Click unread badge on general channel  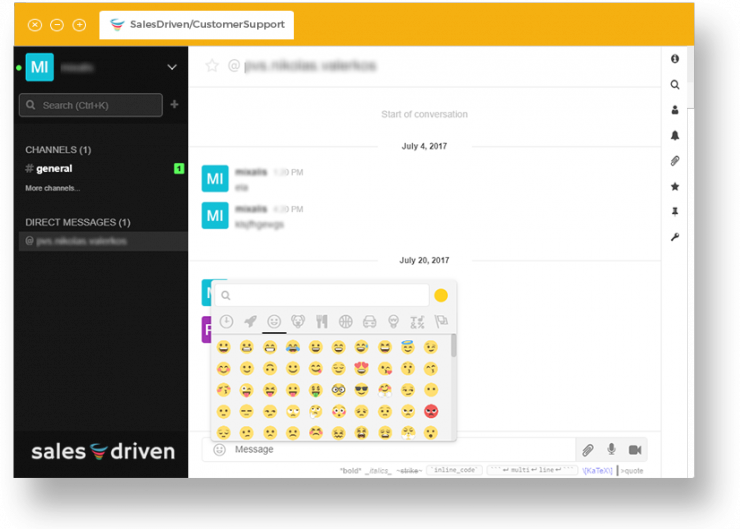point(179,168)
